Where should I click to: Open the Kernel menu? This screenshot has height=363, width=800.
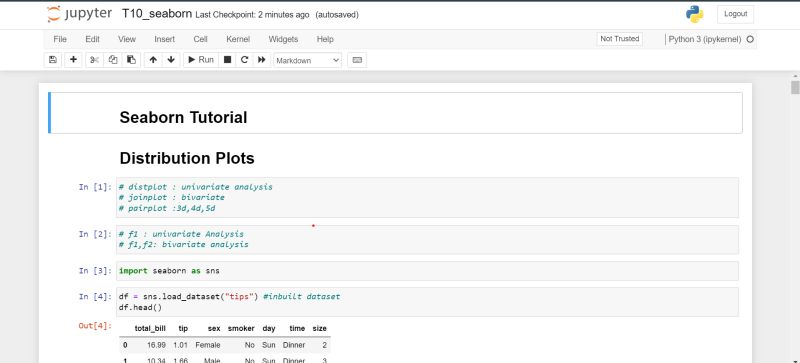[238, 39]
